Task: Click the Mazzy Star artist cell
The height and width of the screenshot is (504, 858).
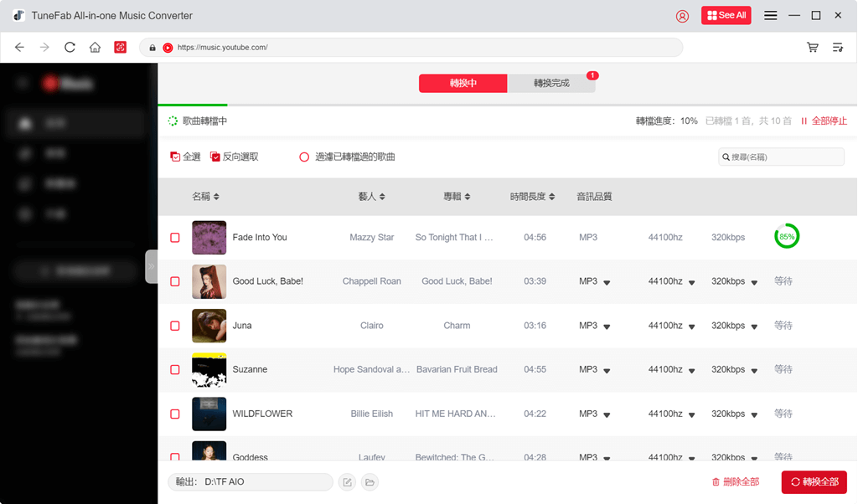Action: point(371,237)
